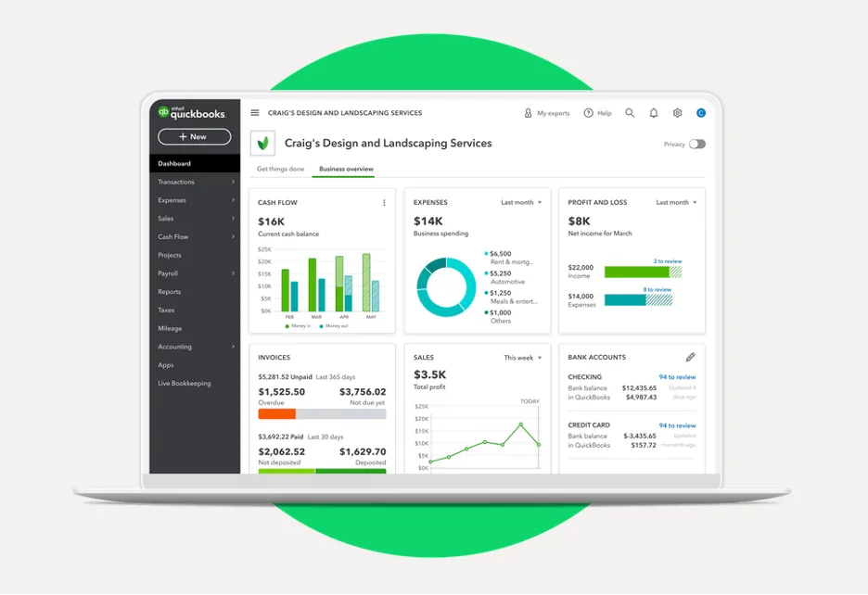Toggle the Privacy switch
Screen dimensions: 868x595
pos(697,144)
